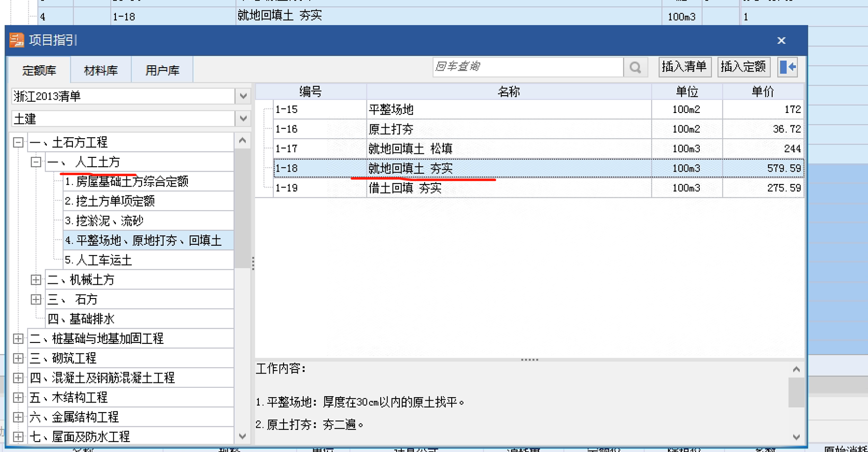Click the 工作内容 panel scrollbar thumb
The width and height of the screenshot is (868, 452).
point(796,393)
